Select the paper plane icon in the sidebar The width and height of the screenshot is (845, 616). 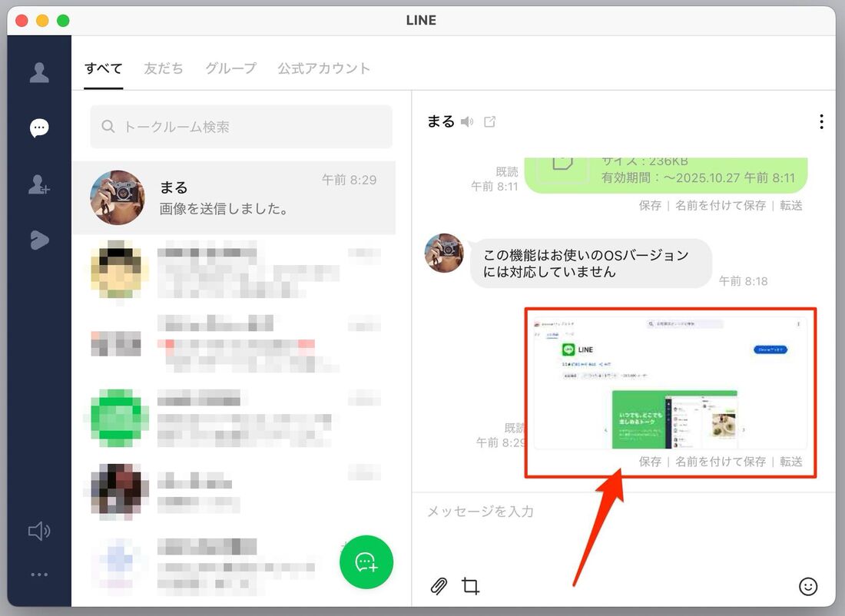click(x=38, y=240)
